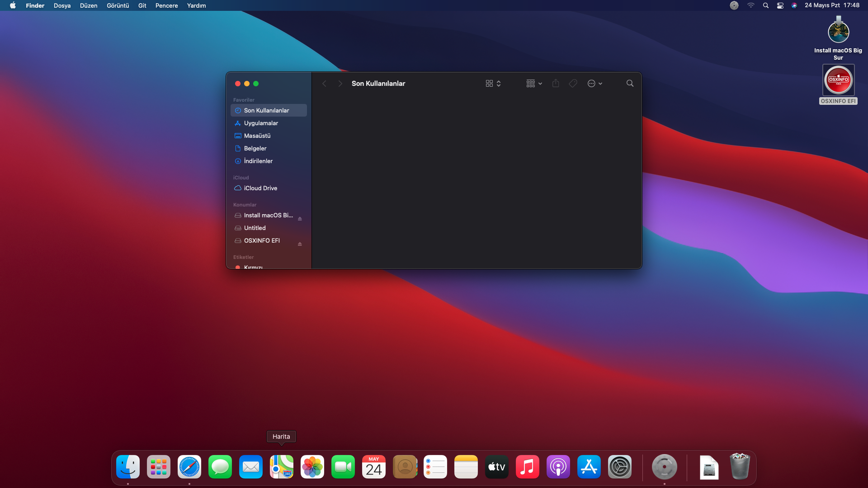
Task: Click the Tags icon in Finder toolbar
Action: click(x=573, y=83)
